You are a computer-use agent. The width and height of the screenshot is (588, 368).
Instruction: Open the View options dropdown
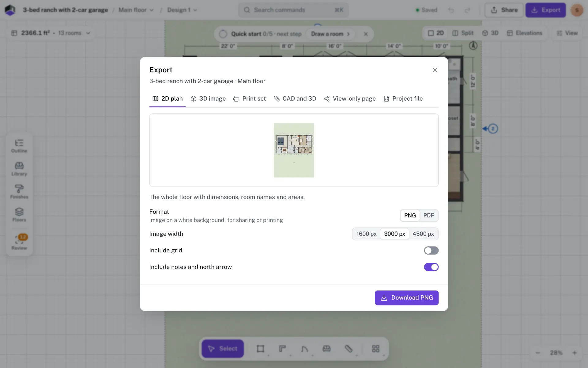pyautogui.click(x=567, y=33)
